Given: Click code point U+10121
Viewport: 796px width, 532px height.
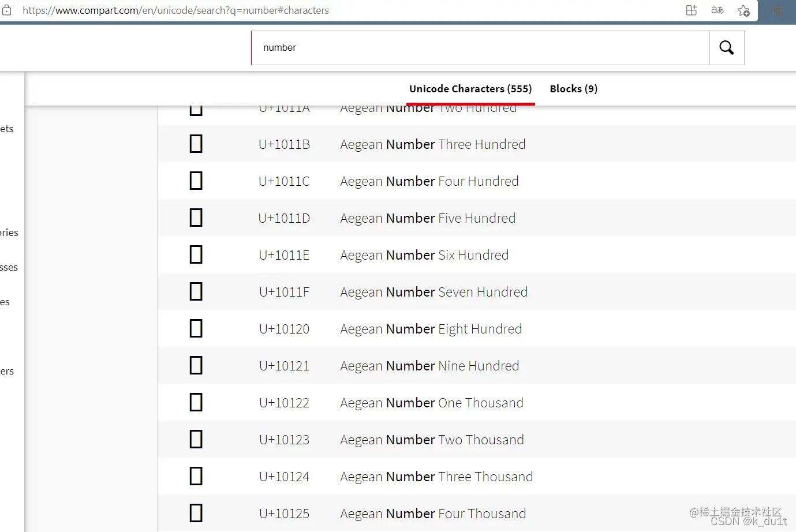Looking at the screenshot, I should [x=284, y=366].
